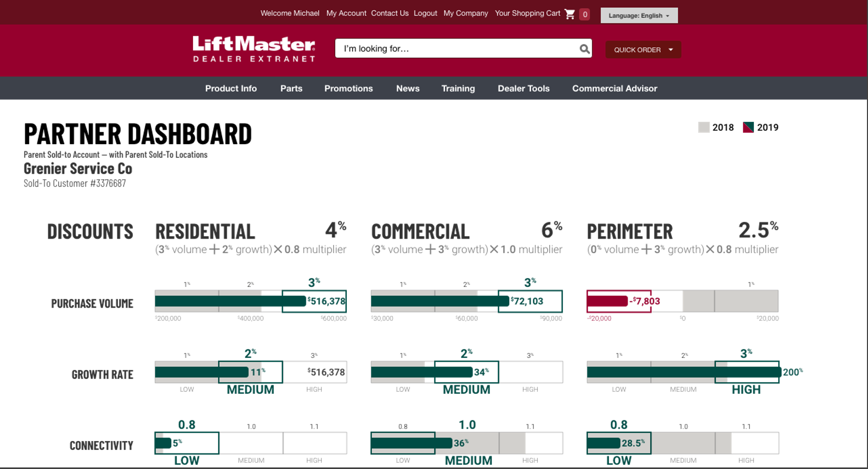Image resolution: width=868 pixels, height=469 pixels.
Task: Click the PARTNER DASHBOARD heading
Action: coord(138,134)
